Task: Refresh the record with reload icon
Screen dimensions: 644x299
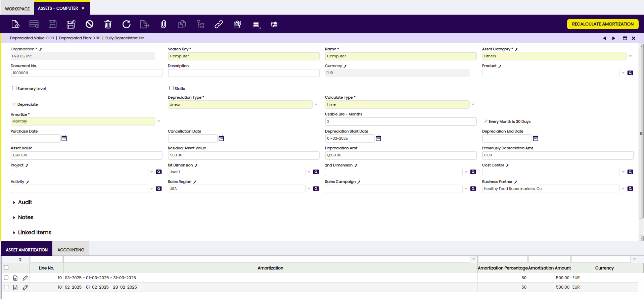Action: pyautogui.click(x=126, y=24)
